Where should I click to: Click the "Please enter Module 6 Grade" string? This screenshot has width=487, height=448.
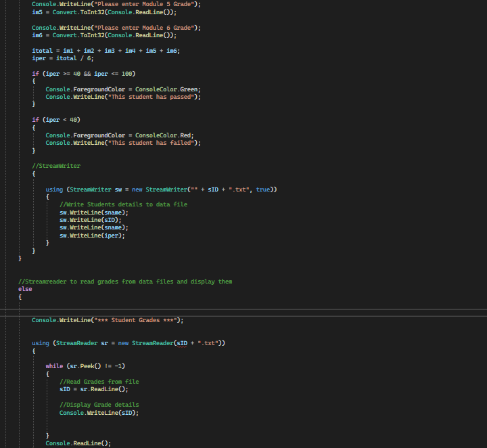coord(144,28)
